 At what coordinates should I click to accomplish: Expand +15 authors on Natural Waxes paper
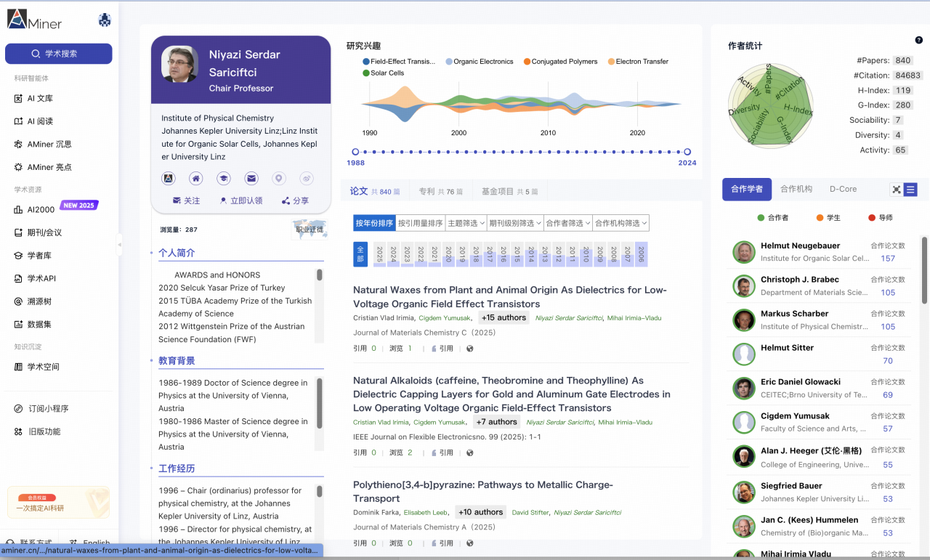coord(504,317)
